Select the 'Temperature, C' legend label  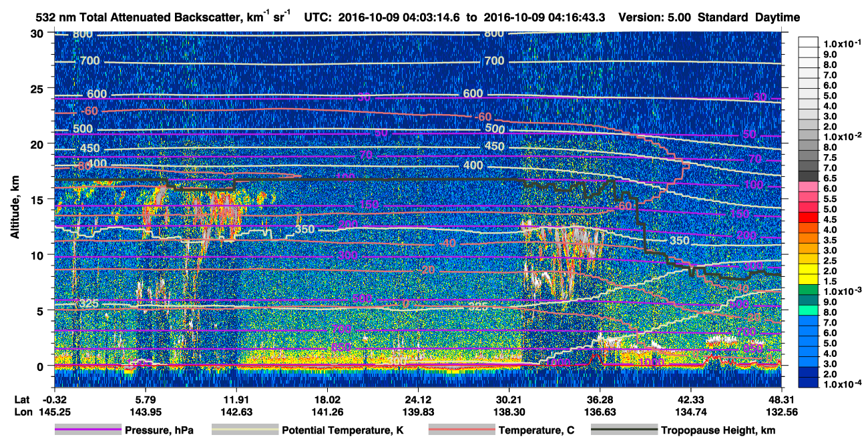tap(536, 431)
